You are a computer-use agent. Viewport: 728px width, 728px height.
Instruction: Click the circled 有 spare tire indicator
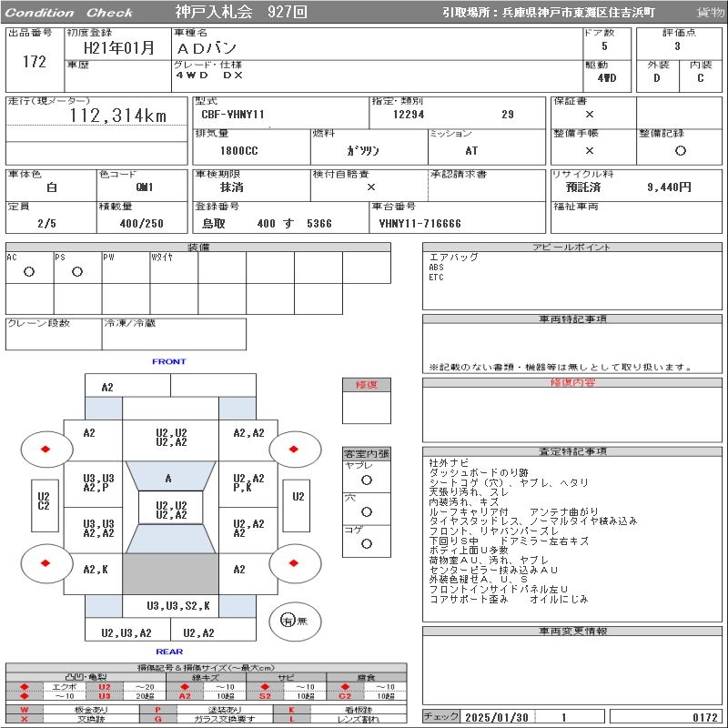coord(288,621)
